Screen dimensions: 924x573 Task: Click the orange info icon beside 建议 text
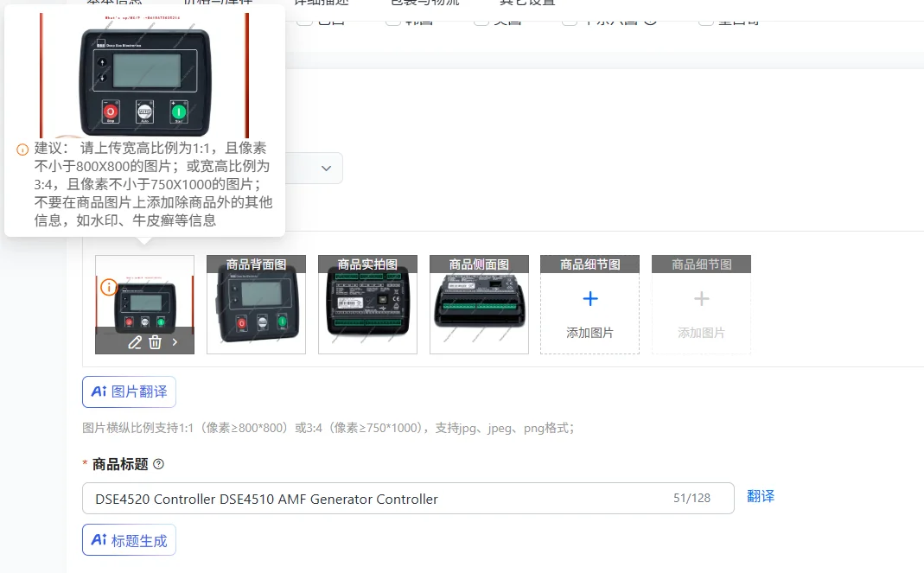(22, 150)
